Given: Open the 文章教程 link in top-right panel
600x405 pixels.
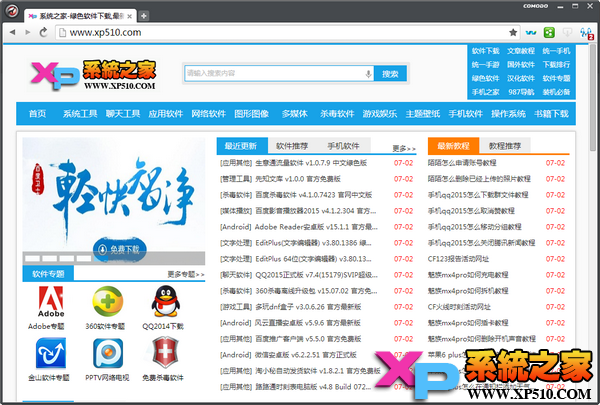Looking at the screenshot, I should (x=521, y=51).
